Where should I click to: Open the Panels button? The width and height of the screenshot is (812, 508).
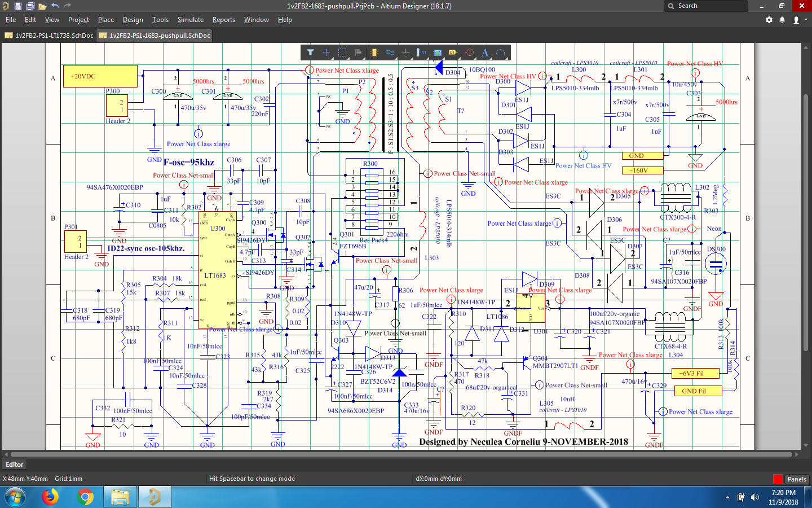[797, 479]
